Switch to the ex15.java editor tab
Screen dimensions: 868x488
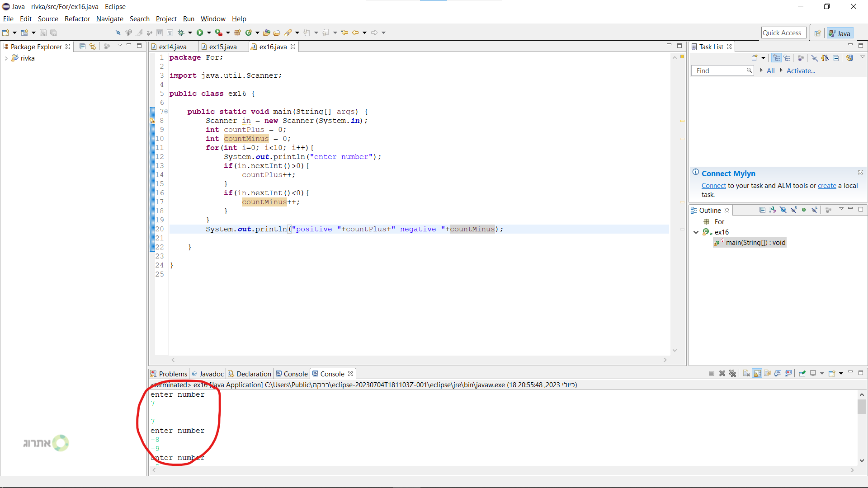pos(223,47)
